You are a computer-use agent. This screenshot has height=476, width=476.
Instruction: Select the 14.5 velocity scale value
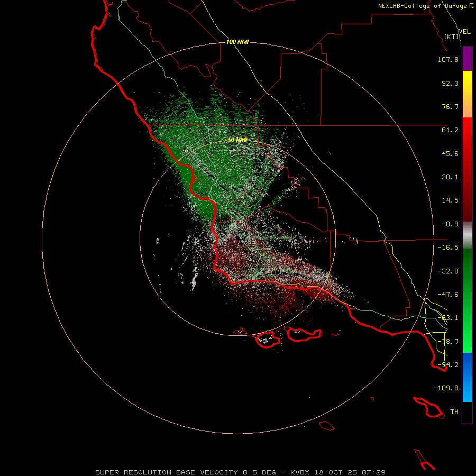pyautogui.click(x=450, y=200)
